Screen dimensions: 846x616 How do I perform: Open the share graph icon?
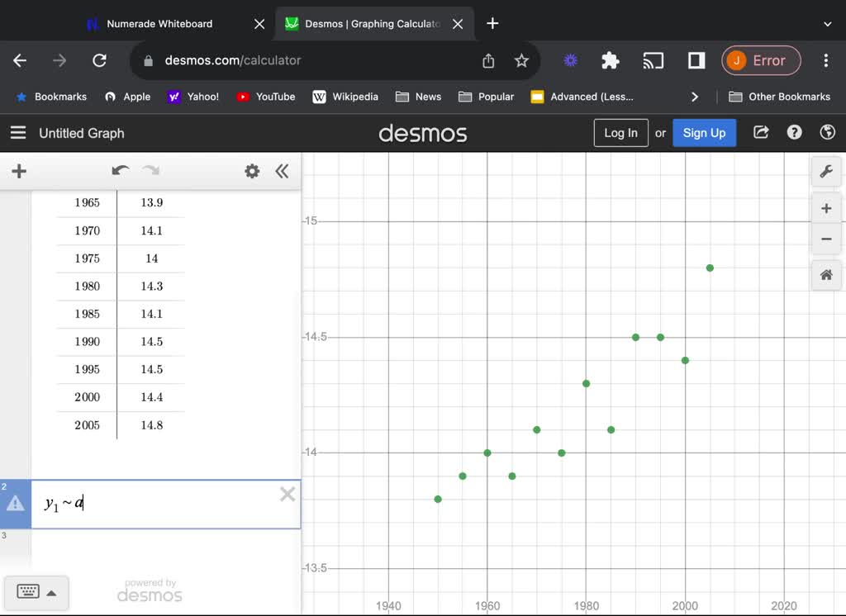760,132
